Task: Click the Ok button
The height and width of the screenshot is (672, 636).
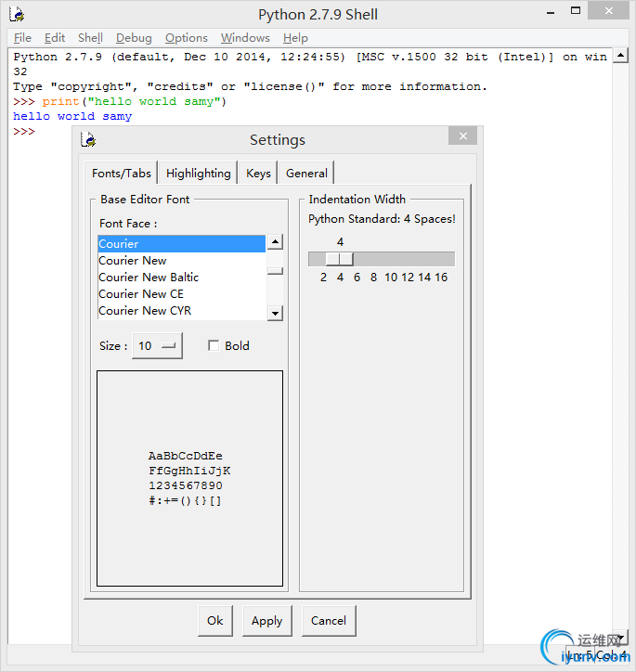Action: tap(215, 621)
